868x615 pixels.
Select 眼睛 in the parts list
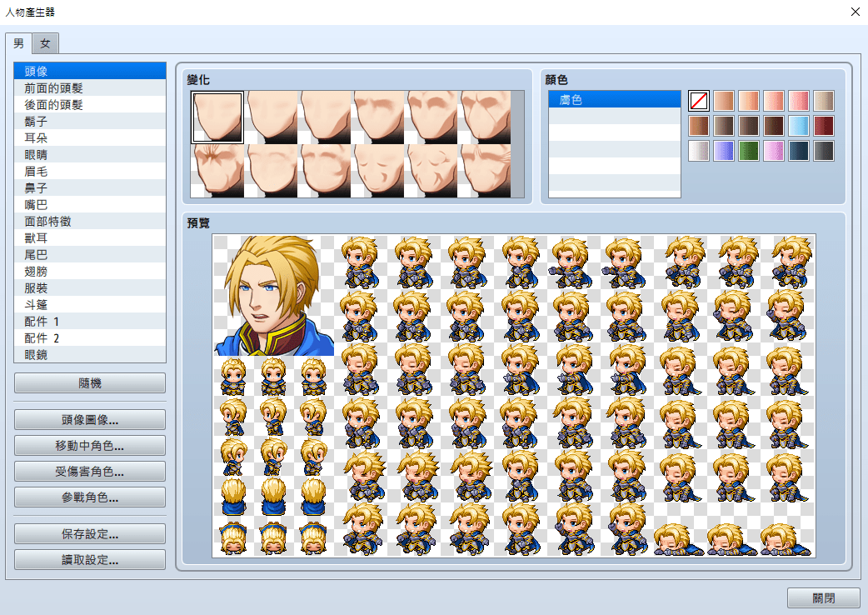(90, 155)
